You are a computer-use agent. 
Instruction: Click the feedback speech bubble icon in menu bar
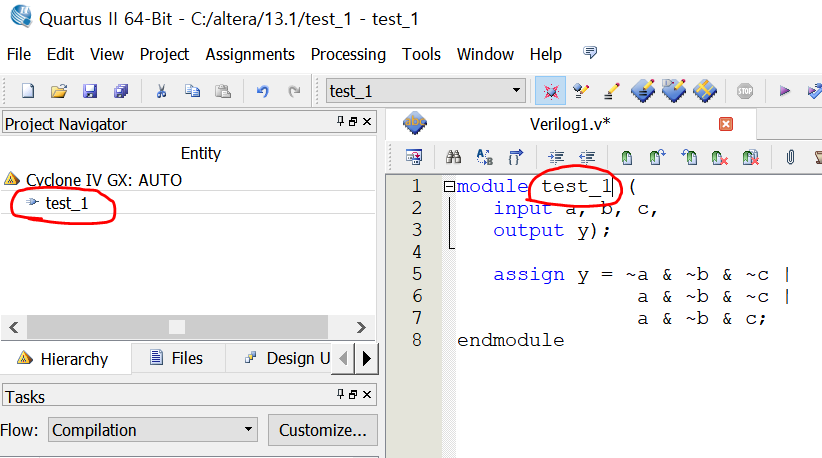590,52
